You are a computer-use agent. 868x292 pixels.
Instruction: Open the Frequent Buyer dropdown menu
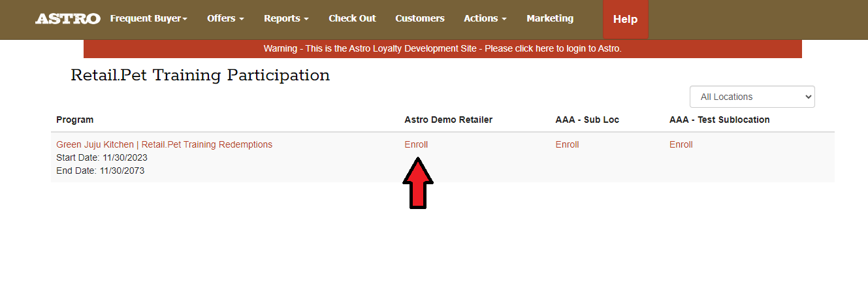[x=148, y=19]
